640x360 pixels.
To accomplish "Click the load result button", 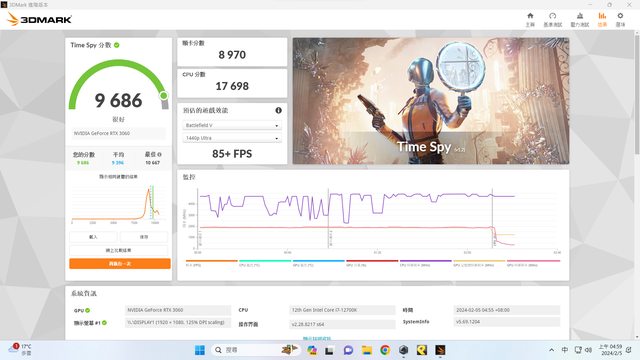I will [93, 237].
